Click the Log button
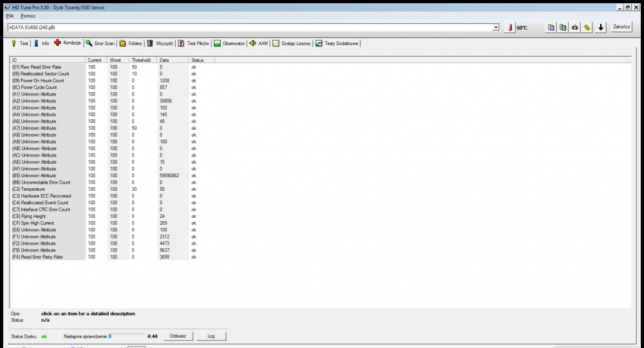The image size is (644, 348). [x=211, y=336]
